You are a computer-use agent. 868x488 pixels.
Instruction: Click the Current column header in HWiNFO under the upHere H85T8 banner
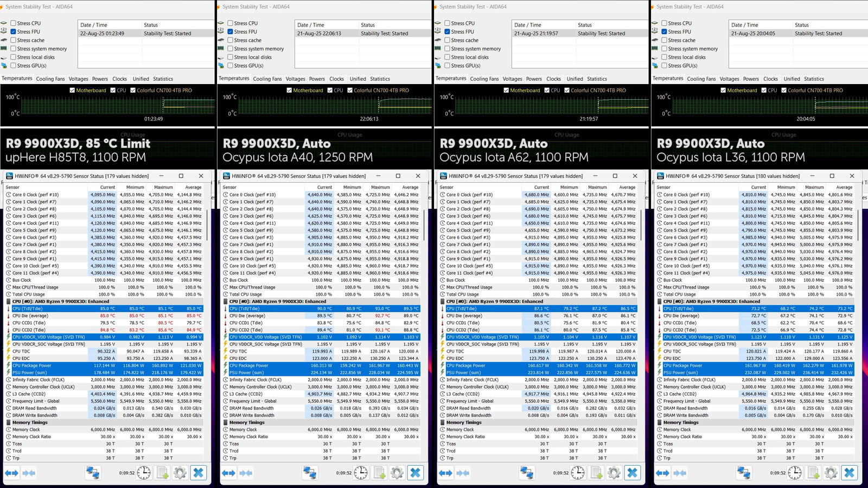[x=103, y=187]
